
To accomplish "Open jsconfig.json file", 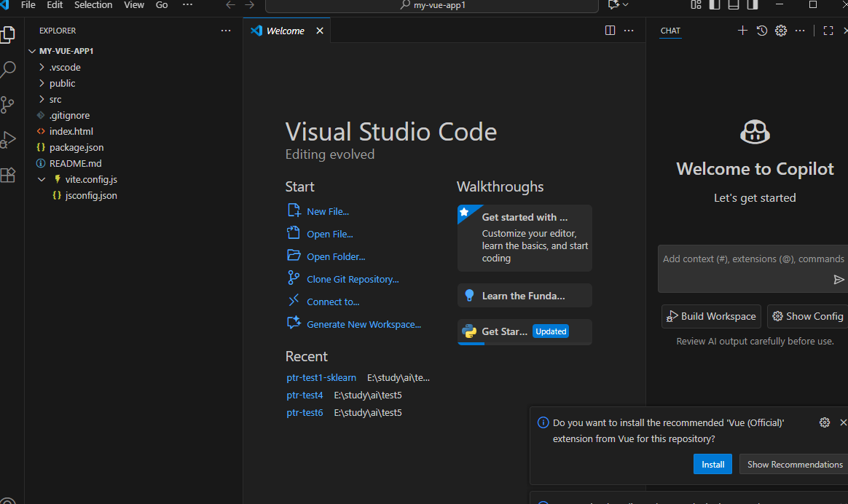I will click(x=91, y=195).
